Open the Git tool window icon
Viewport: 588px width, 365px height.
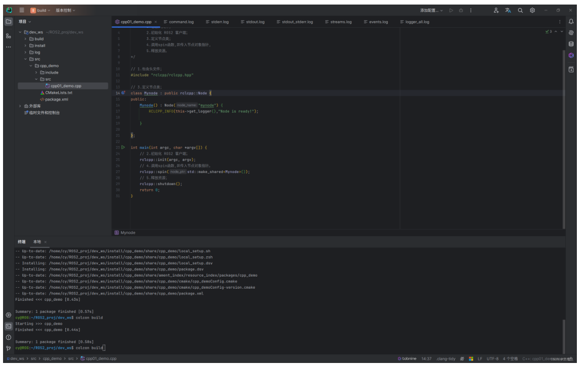[x=9, y=348]
